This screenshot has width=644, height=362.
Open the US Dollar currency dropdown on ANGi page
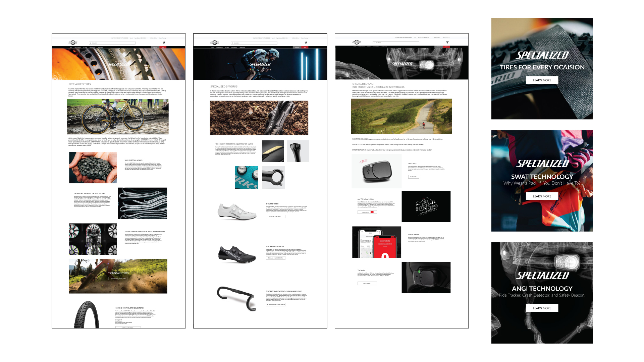tap(437, 38)
